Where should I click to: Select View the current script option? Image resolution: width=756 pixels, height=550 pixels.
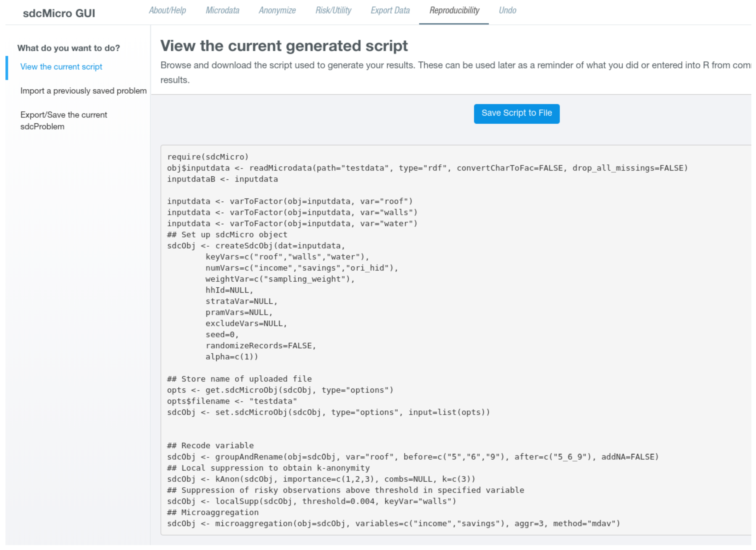click(61, 67)
